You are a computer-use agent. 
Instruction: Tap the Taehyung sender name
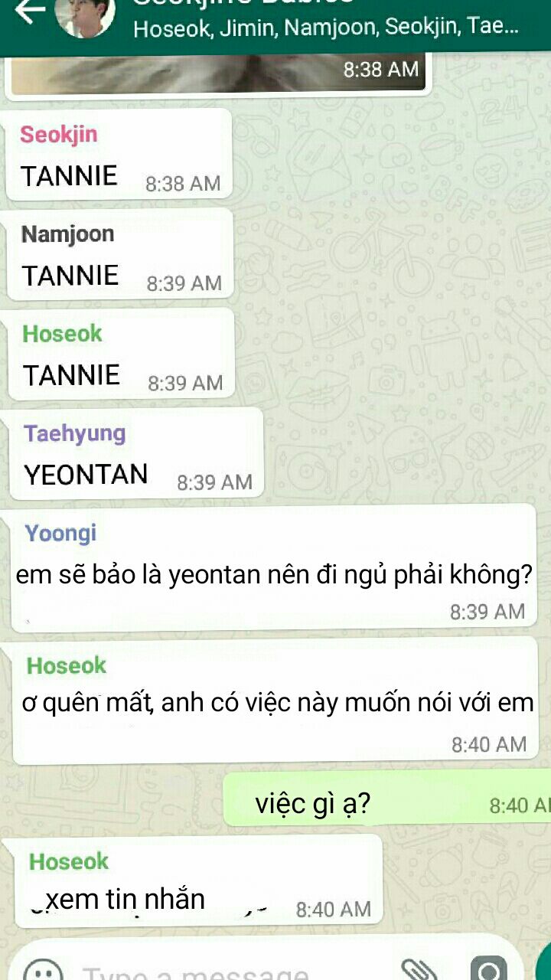[x=74, y=433]
